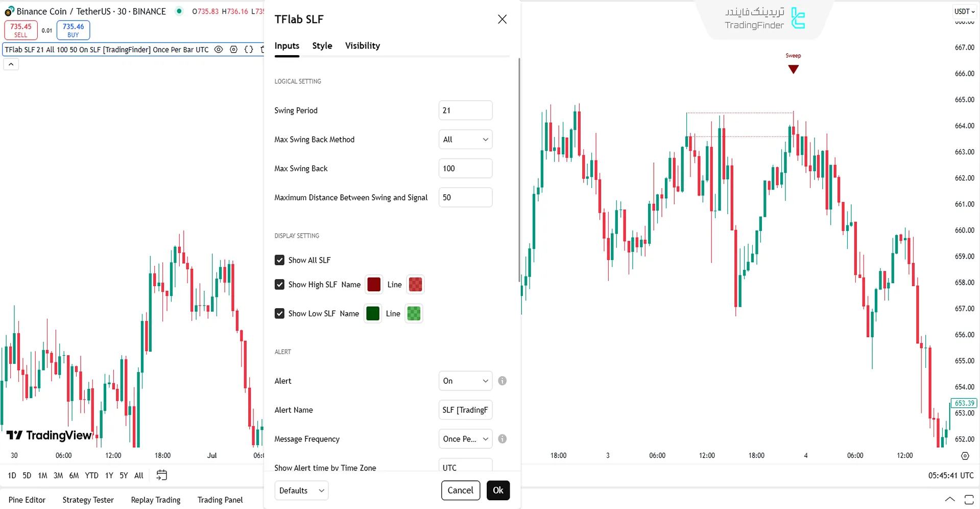Open indicator settings gear icon in legend

(x=234, y=50)
